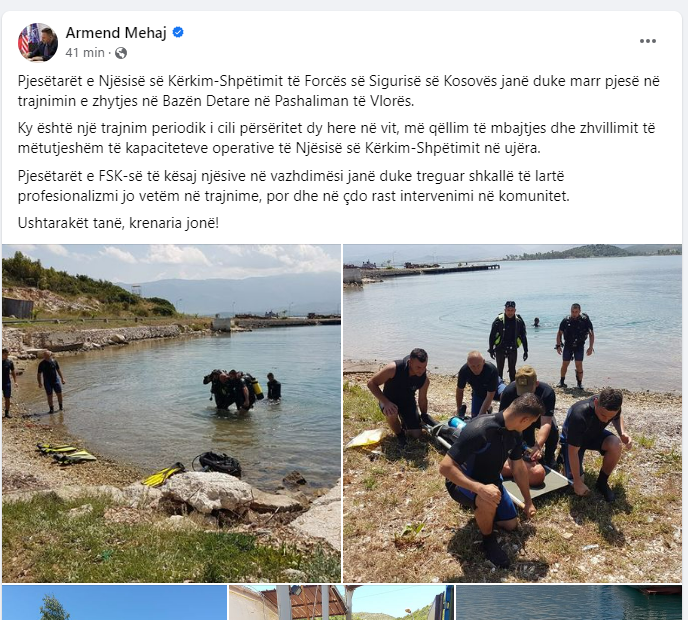Click the line "Ushtarakët tanë, krenaria jonë!"
The height and width of the screenshot is (620, 688).
coord(118,223)
